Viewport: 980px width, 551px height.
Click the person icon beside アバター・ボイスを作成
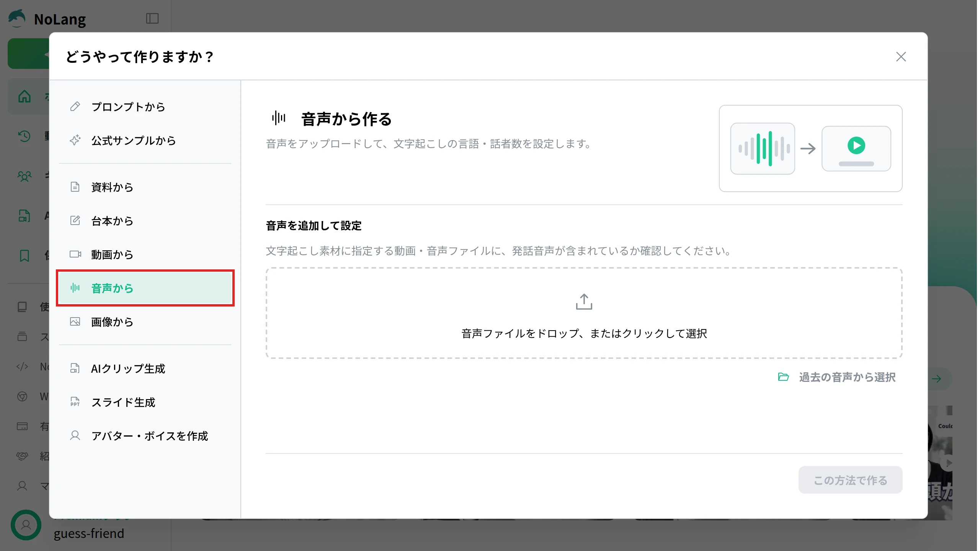(x=75, y=435)
